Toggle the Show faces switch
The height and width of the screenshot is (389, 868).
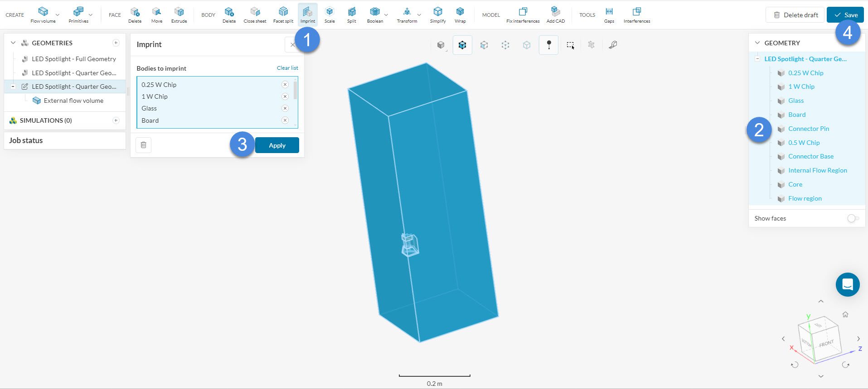pos(853,218)
